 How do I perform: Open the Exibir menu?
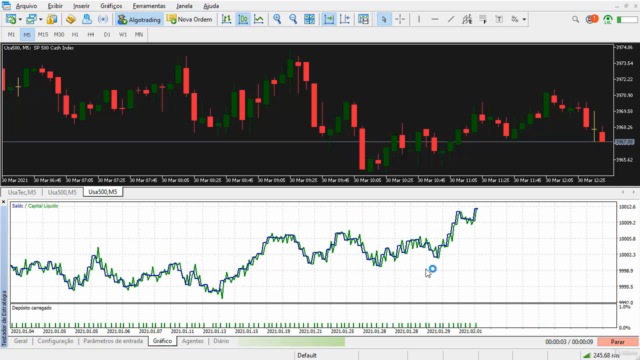(55, 6)
